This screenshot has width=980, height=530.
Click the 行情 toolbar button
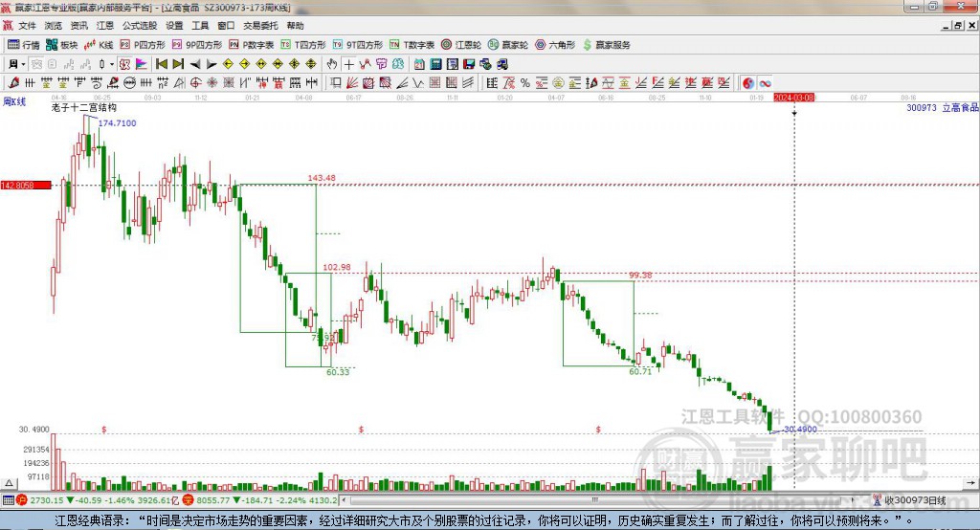pyautogui.click(x=23, y=45)
